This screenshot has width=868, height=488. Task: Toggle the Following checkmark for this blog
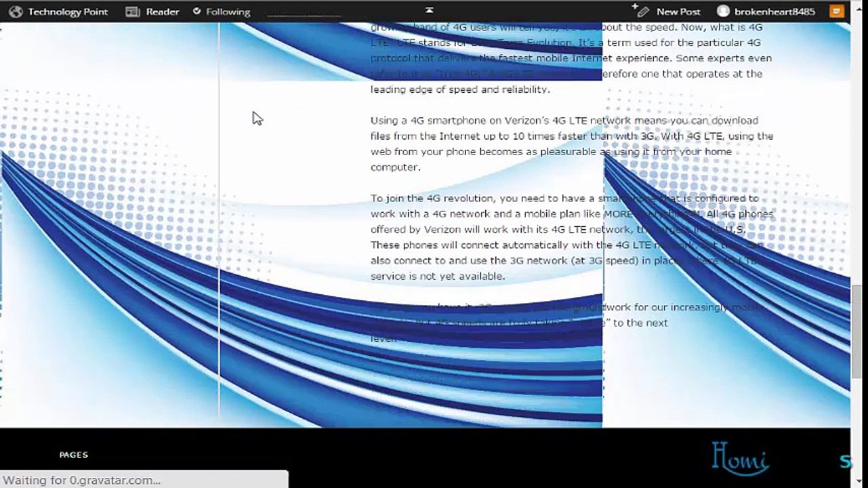click(x=197, y=12)
